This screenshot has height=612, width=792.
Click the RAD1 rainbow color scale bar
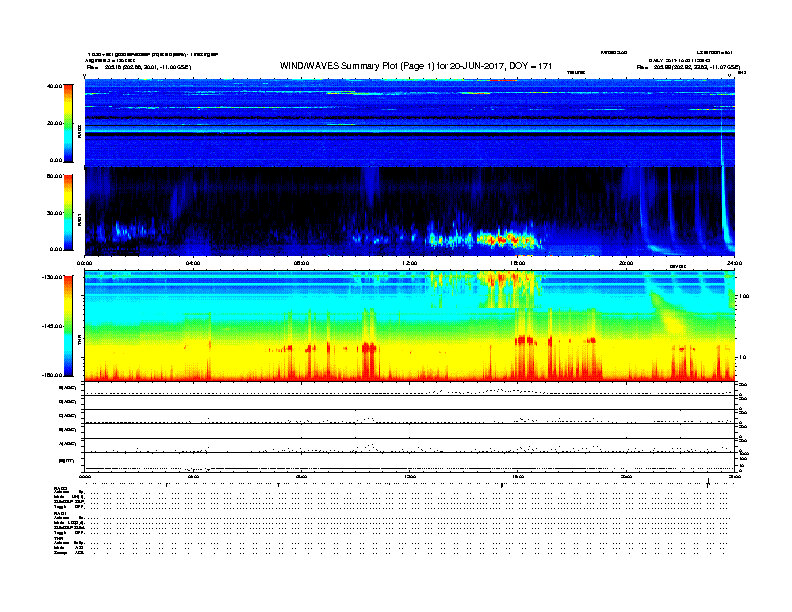coord(68,213)
